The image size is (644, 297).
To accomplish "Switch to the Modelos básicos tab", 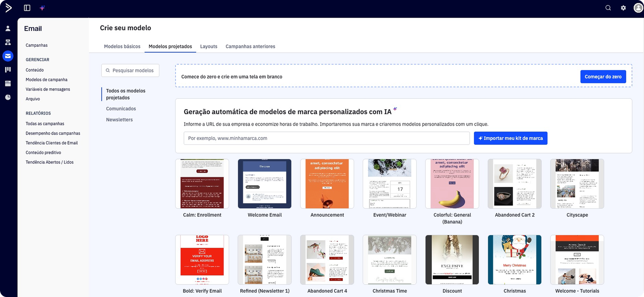I will click(122, 46).
